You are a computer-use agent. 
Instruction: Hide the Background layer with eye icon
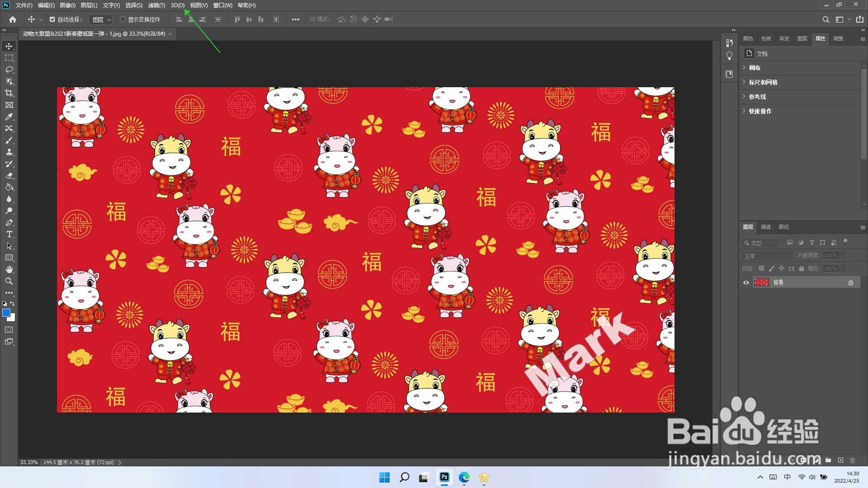746,282
